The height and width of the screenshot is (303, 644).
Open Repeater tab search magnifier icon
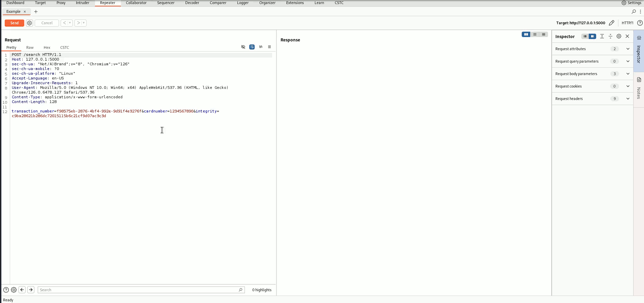[634, 11]
